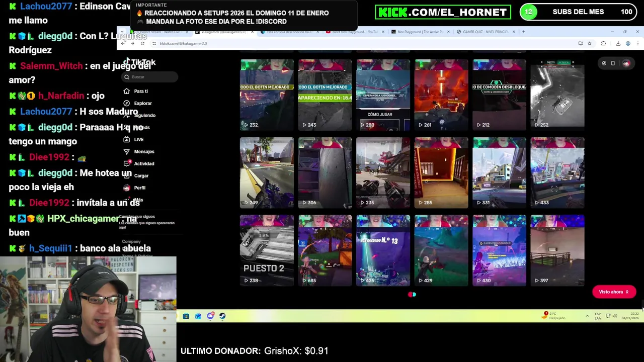The height and width of the screenshot is (362, 644).
Task: Open the browser downloads icon
Action: pos(618,43)
